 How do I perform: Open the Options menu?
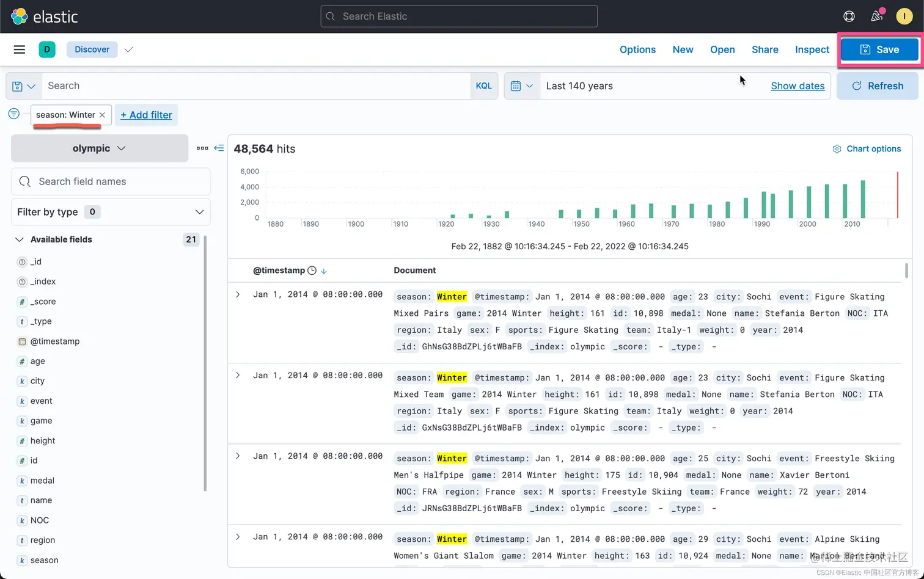click(x=637, y=49)
